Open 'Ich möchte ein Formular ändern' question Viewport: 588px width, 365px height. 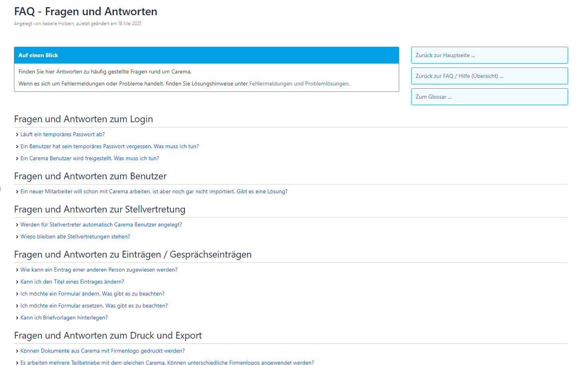point(93,294)
